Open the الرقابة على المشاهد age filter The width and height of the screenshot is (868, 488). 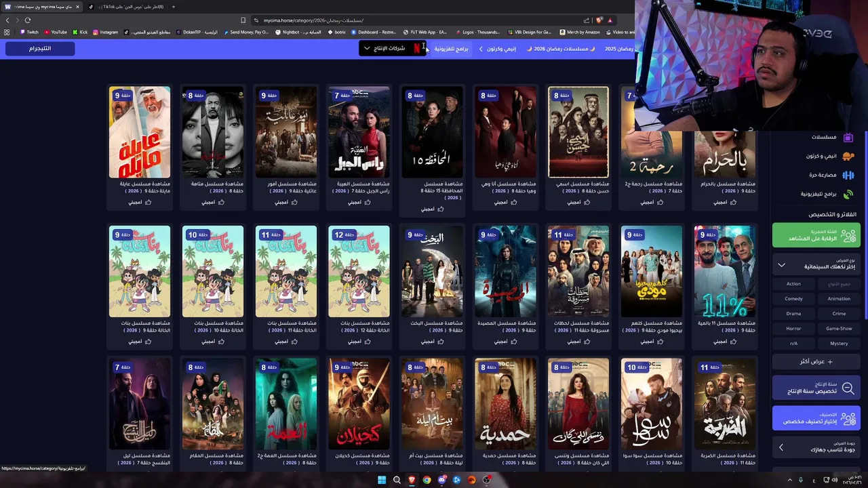[816, 236]
